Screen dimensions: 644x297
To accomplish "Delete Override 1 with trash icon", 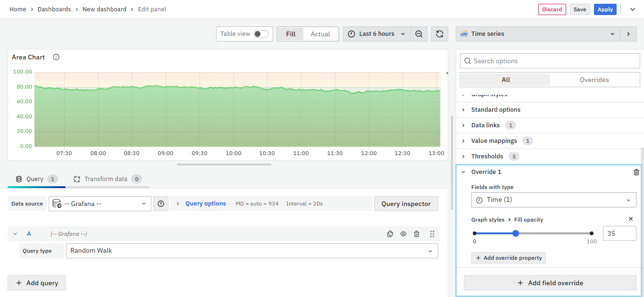I will [636, 172].
